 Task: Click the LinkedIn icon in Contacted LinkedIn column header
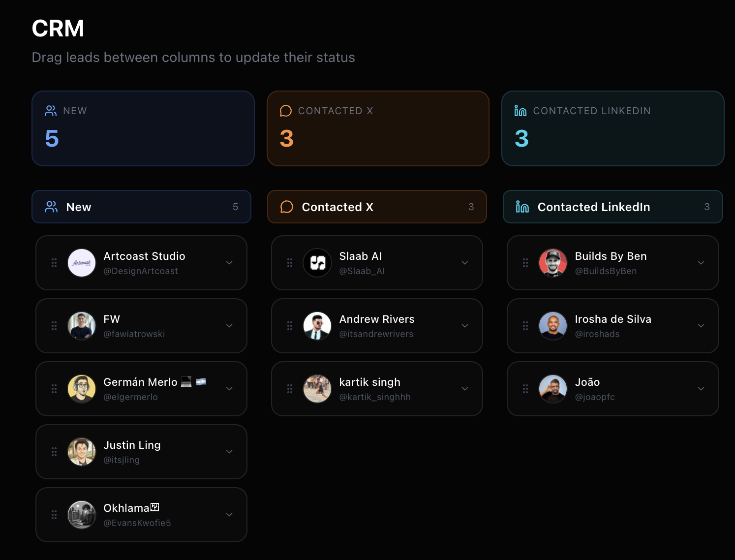pyautogui.click(x=522, y=207)
